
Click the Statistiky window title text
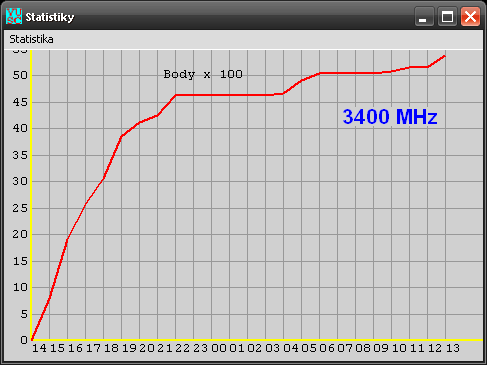point(50,17)
